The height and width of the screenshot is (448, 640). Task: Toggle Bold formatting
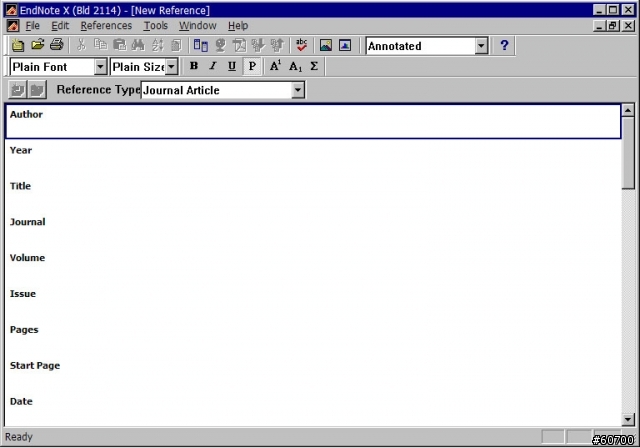(194, 66)
